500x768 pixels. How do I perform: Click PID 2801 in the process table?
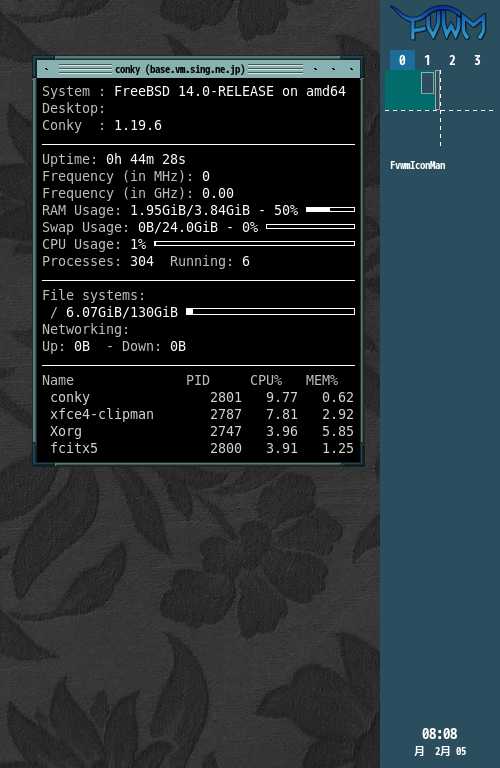click(226, 397)
